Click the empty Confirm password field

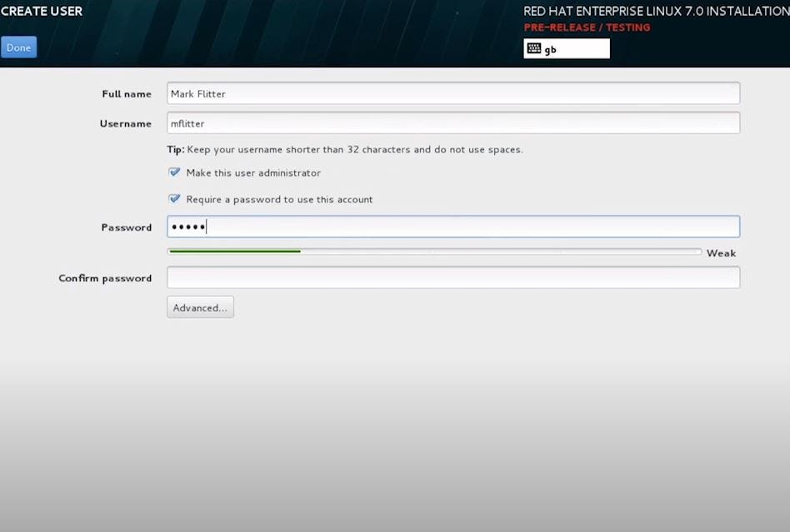tap(452, 276)
